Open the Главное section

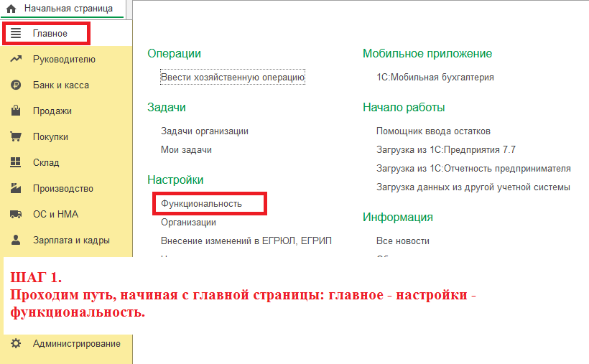pyautogui.click(x=67, y=34)
